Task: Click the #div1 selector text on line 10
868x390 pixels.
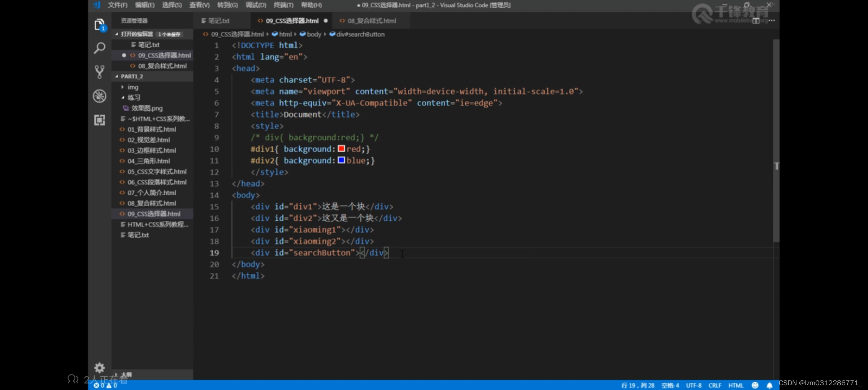Action: tap(262, 149)
